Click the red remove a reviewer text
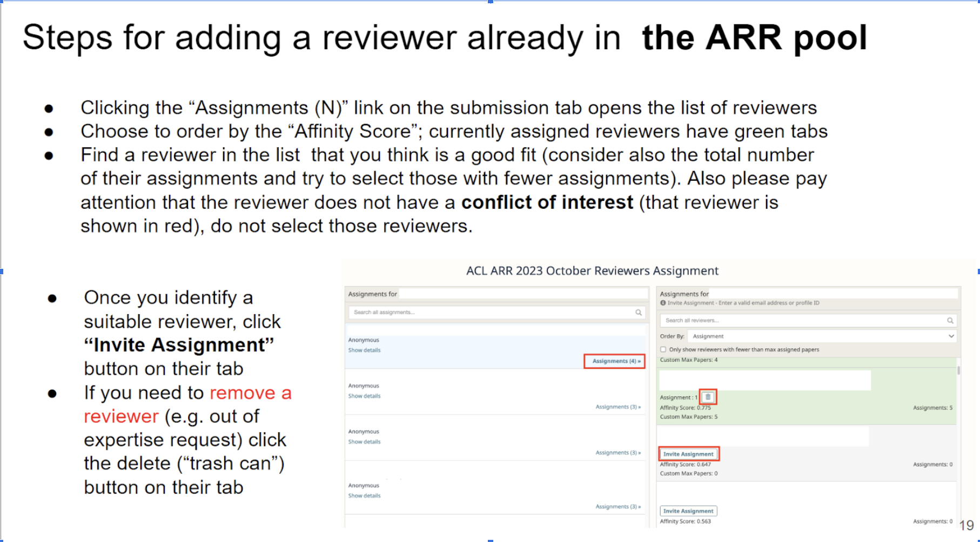The width and height of the screenshot is (980, 542). (187, 404)
